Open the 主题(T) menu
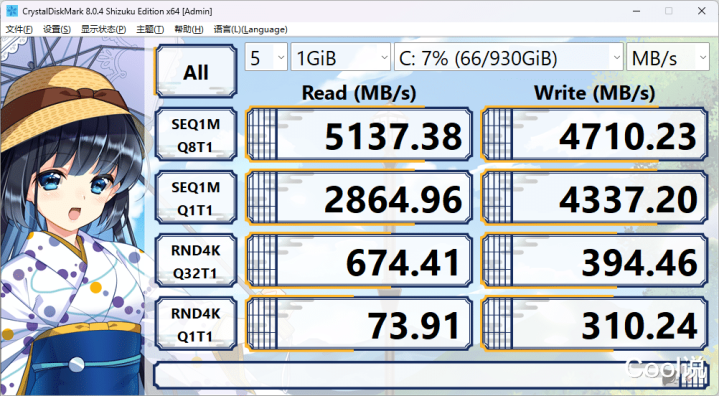 [150, 29]
